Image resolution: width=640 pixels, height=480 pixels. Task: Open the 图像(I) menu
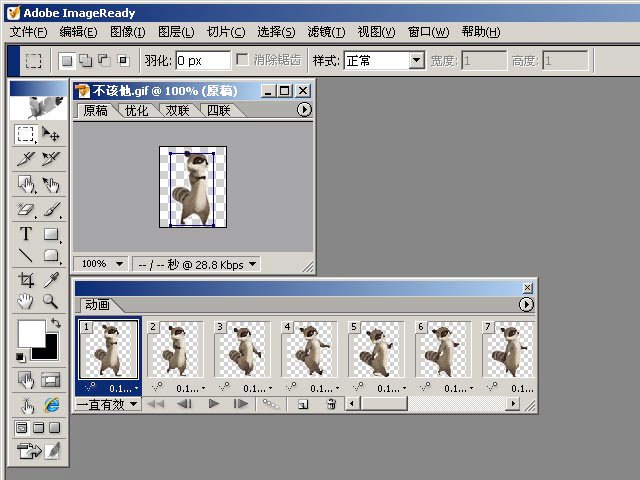tap(128, 32)
